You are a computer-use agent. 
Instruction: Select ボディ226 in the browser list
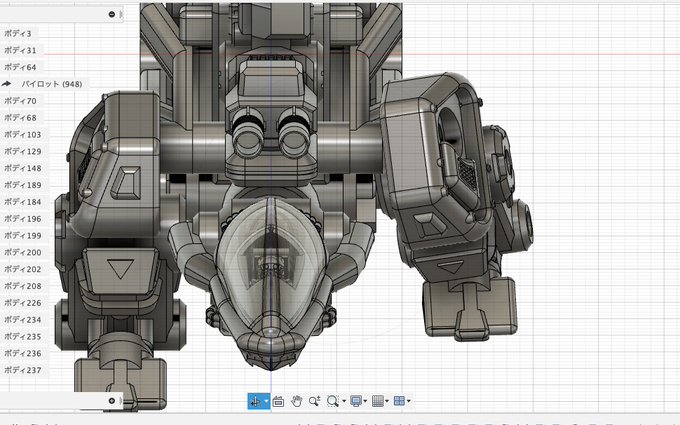click(x=23, y=303)
